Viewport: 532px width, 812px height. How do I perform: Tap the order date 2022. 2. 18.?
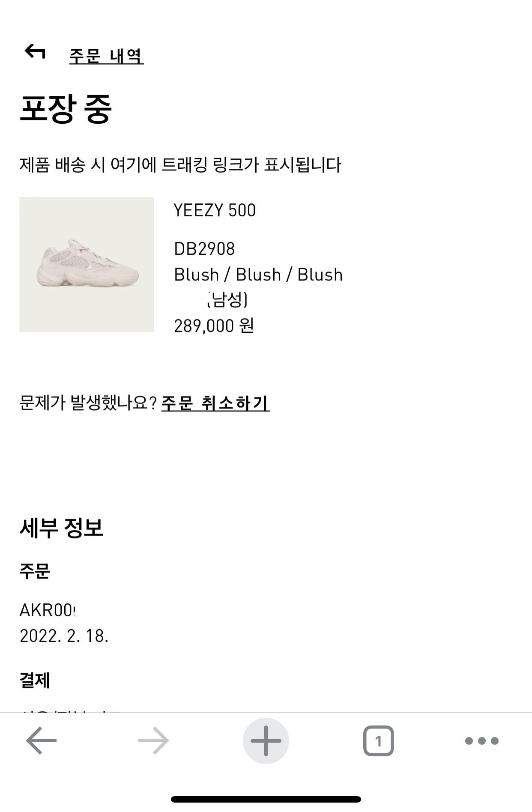coord(64,636)
